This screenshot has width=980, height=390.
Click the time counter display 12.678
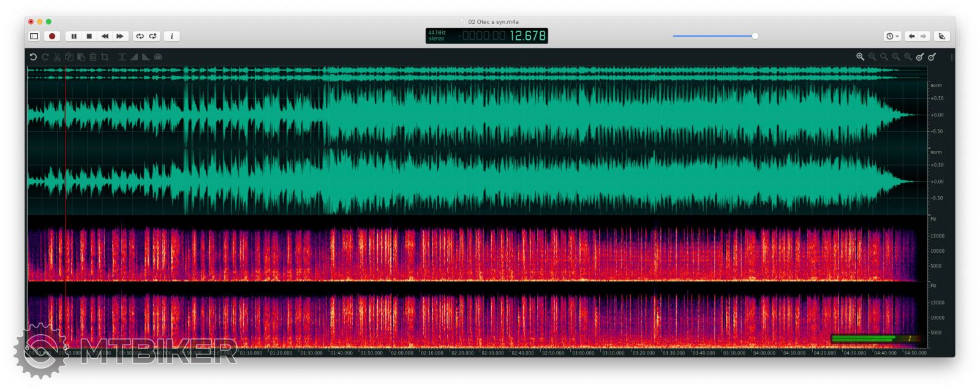point(527,36)
